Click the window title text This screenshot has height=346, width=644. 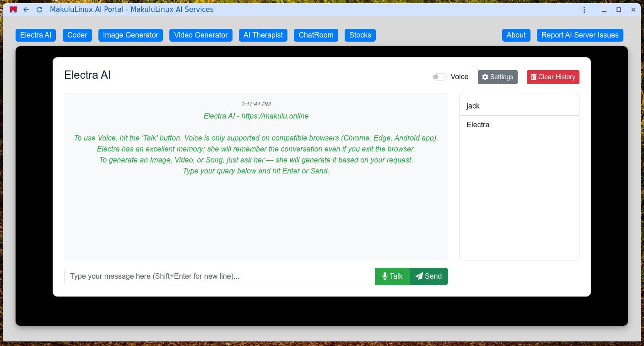132,10
